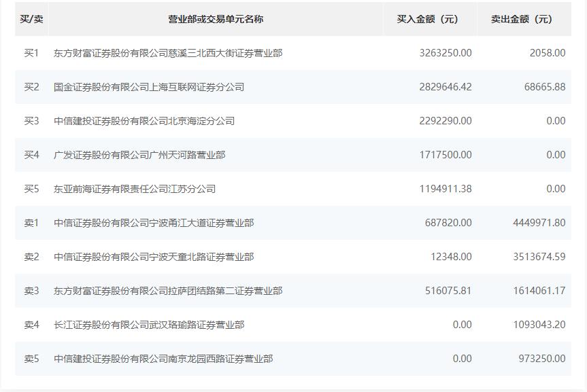Select 国金证券上海互联网证券分公司 name

coord(149,87)
